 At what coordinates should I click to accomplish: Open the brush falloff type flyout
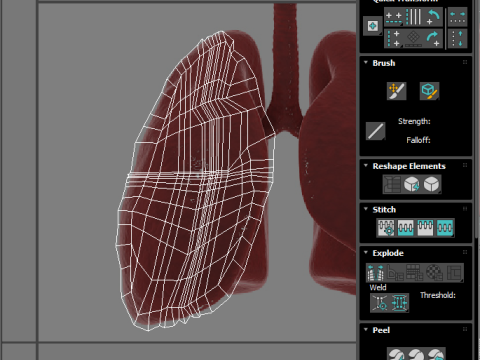pos(376,131)
